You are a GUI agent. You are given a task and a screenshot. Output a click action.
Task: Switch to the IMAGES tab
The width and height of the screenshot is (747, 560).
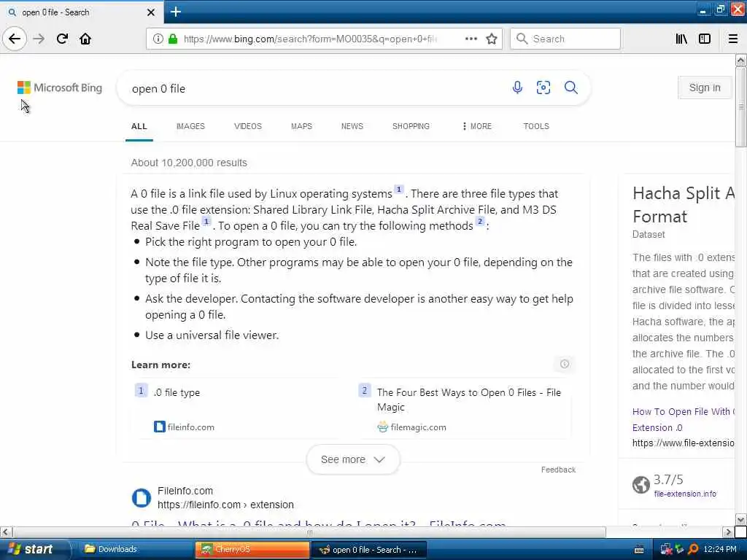tap(190, 126)
